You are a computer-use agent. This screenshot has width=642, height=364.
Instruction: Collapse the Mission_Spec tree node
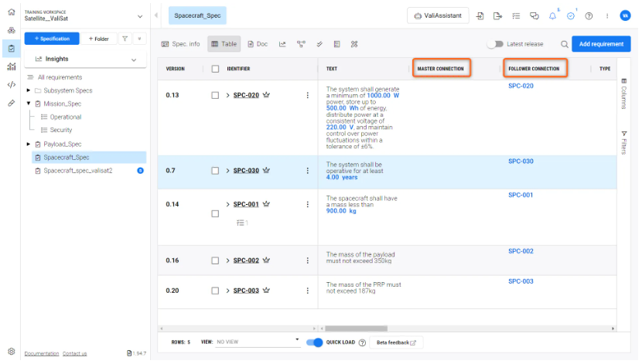29,104
